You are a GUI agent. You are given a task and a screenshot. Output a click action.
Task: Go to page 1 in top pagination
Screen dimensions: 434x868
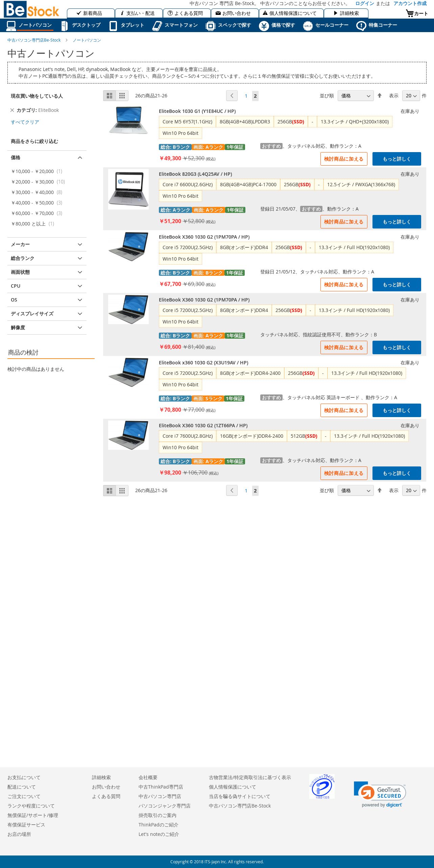(246, 96)
